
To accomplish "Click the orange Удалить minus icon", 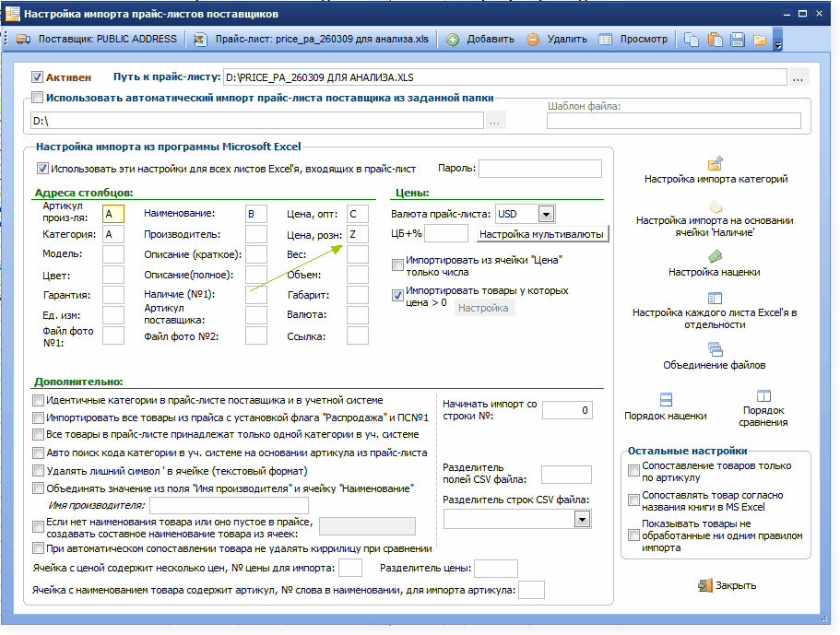I will coord(533,40).
